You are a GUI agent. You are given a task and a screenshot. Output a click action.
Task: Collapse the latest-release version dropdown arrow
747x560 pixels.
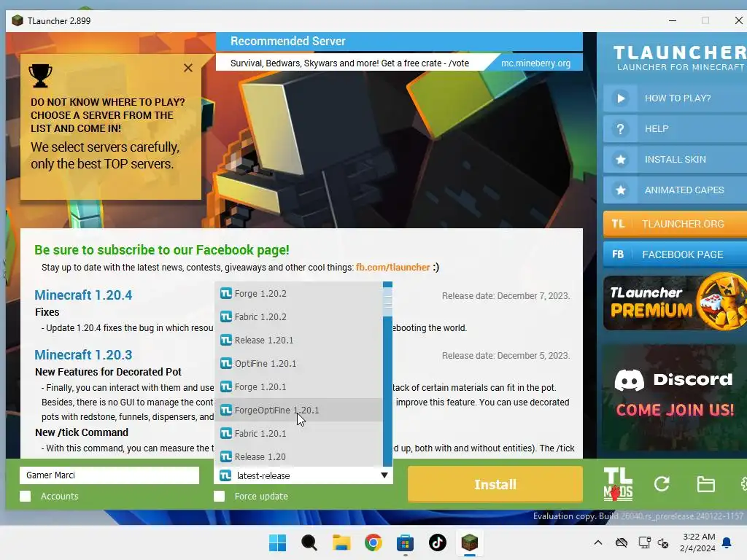tap(384, 475)
